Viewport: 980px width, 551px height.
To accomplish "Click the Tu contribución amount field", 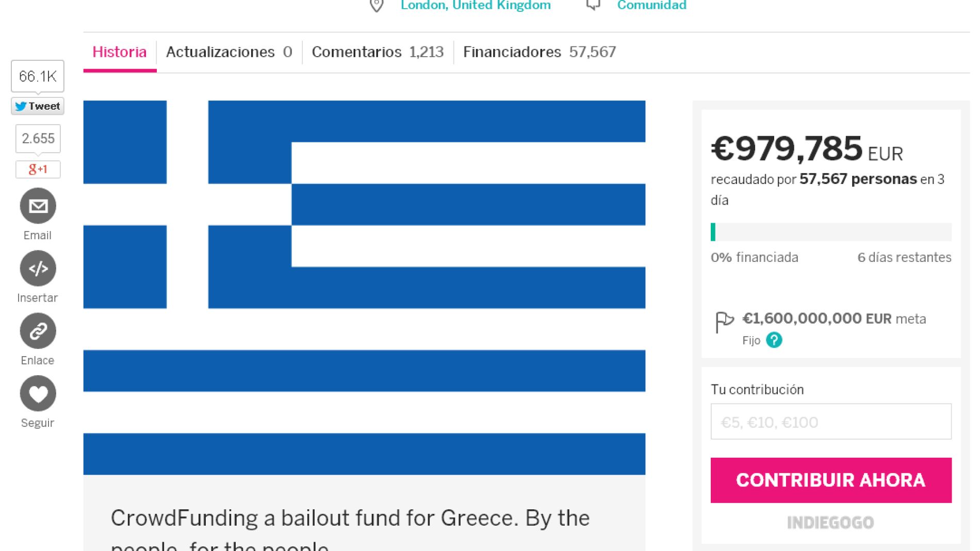I will 830,422.
